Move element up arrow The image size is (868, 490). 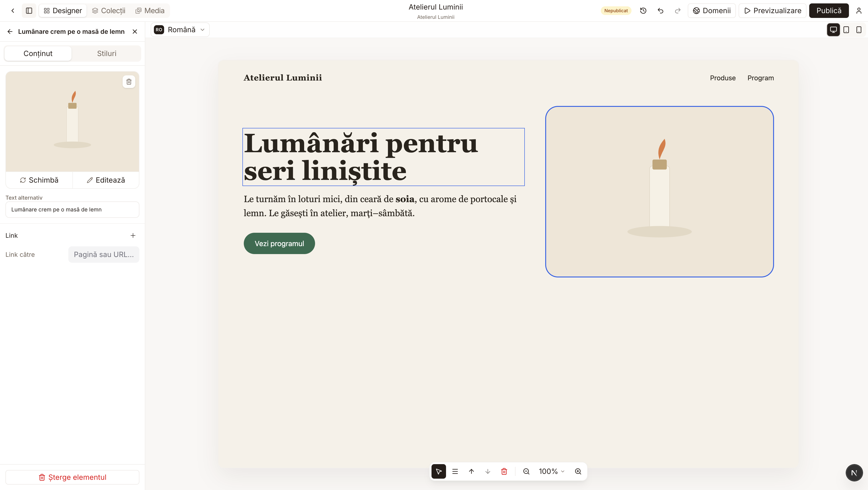coord(471,471)
